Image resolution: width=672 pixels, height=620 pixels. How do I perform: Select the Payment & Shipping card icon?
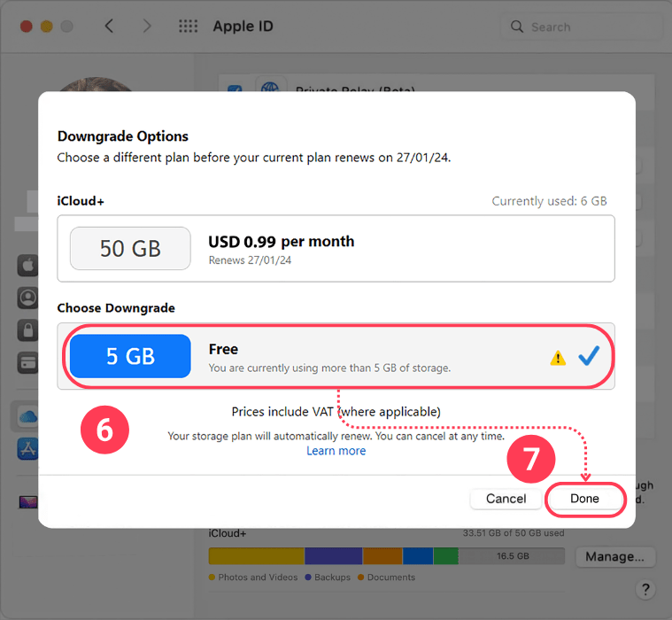27,363
